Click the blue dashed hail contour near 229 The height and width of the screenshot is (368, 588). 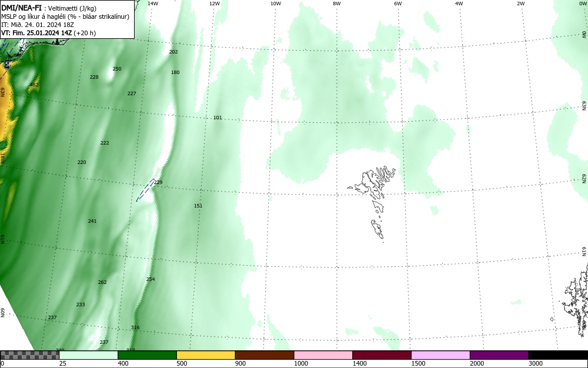tap(145, 190)
